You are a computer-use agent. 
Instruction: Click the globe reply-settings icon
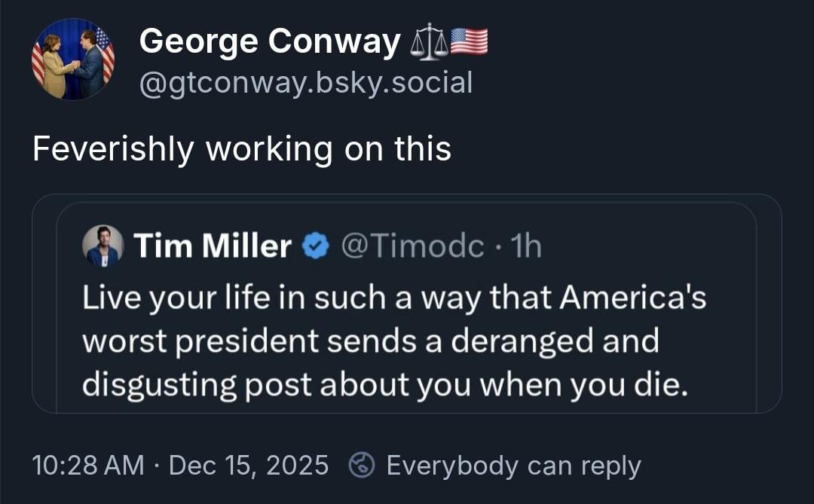[x=363, y=466]
